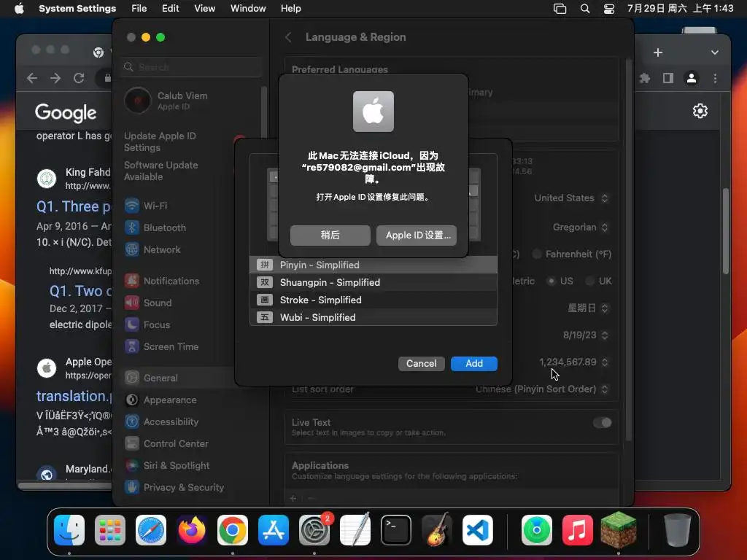This screenshot has width=747, height=560.
Task: Open Finder from the Dock
Action: pos(69,530)
